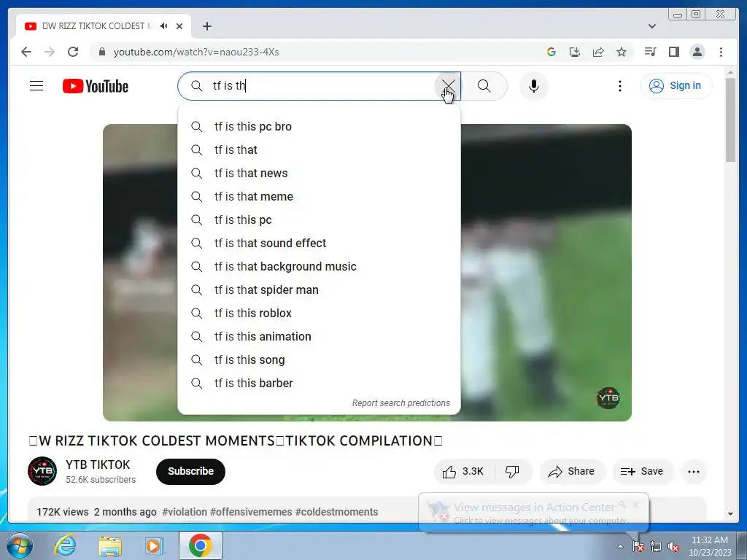Image resolution: width=747 pixels, height=560 pixels.
Task: Choose suggestion "tf is this song"
Action: (320, 360)
